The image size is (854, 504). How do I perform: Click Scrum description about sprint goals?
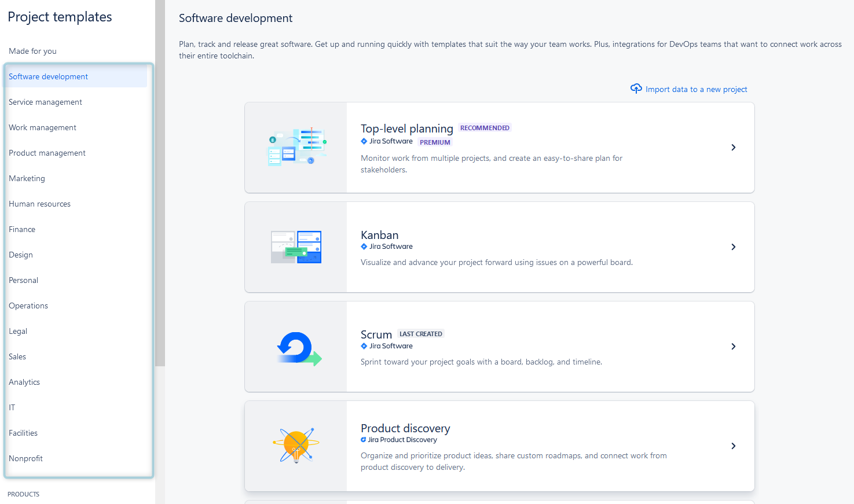(482, 362)
